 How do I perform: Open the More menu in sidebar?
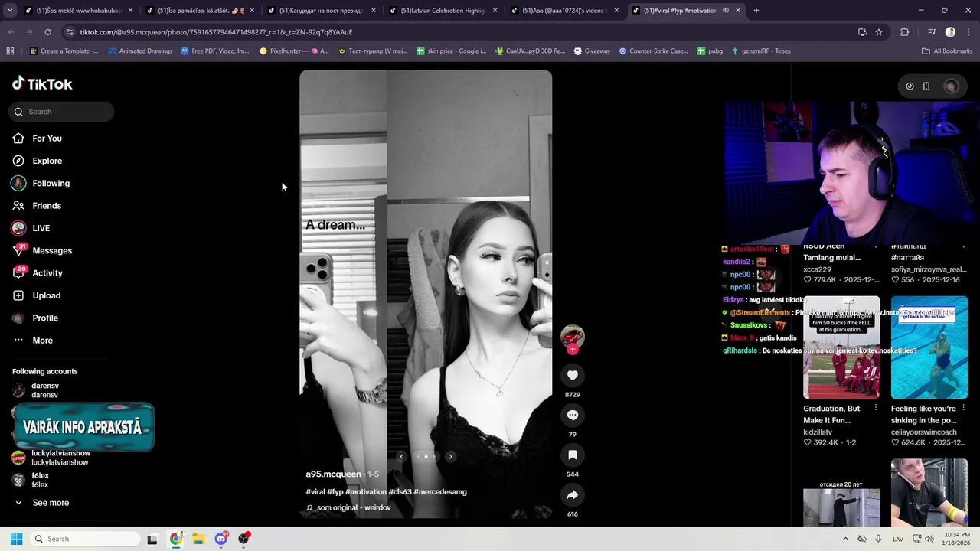pos(42,341)
